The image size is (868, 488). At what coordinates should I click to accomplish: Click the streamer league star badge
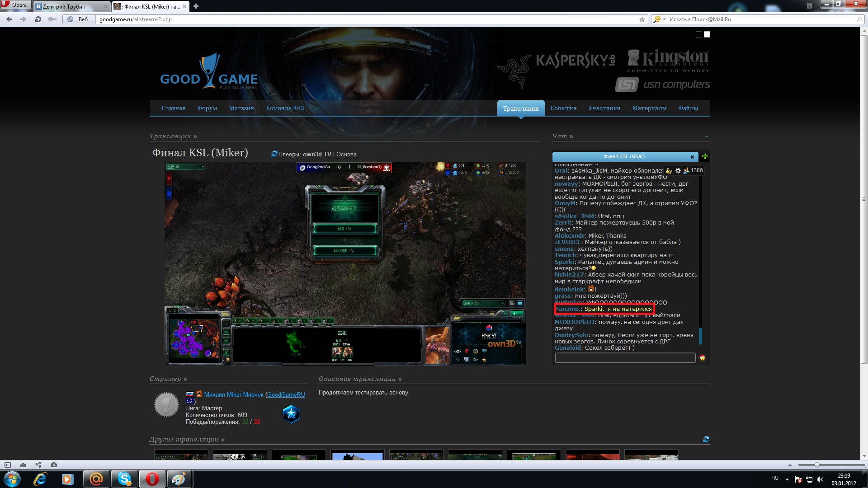(x=291, y=414)
